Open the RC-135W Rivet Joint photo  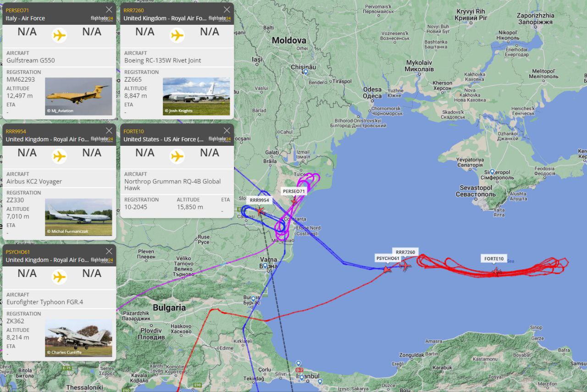196,96
